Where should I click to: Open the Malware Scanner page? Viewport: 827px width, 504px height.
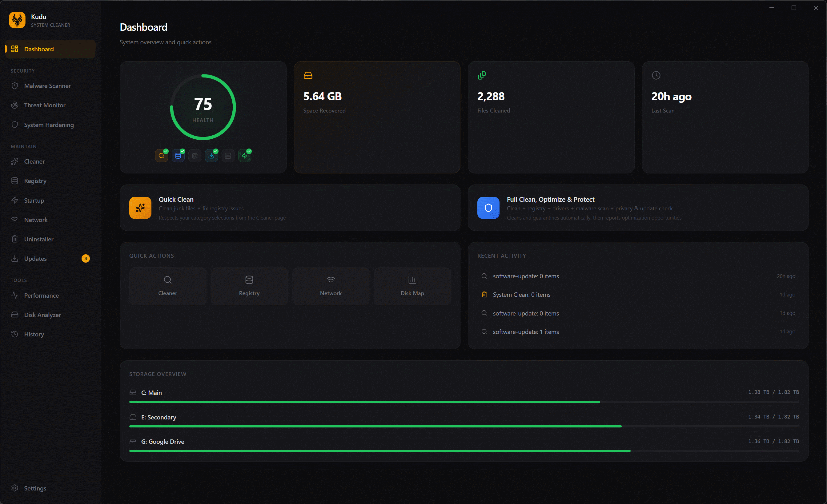point(47,86)
